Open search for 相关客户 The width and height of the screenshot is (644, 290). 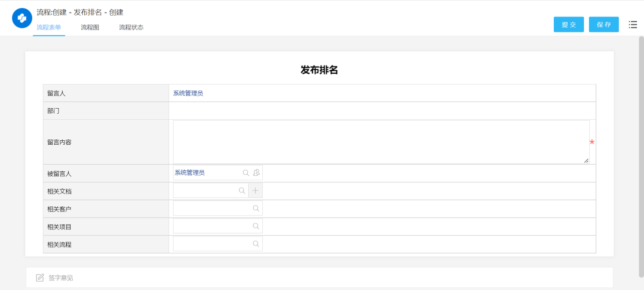[x=257, y=208]
